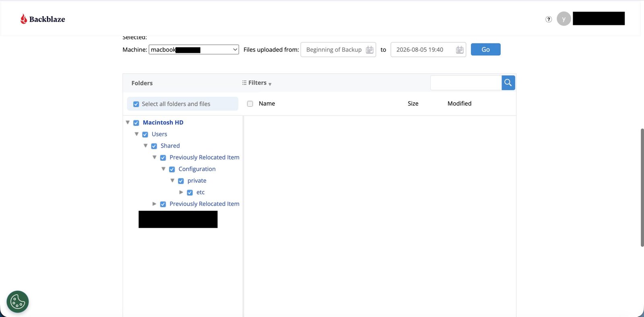The width and height of the screenshot is (644, 317).
Task: Expand the bottom Previously Relocated Item node
Action: click(x=154, y=204)
